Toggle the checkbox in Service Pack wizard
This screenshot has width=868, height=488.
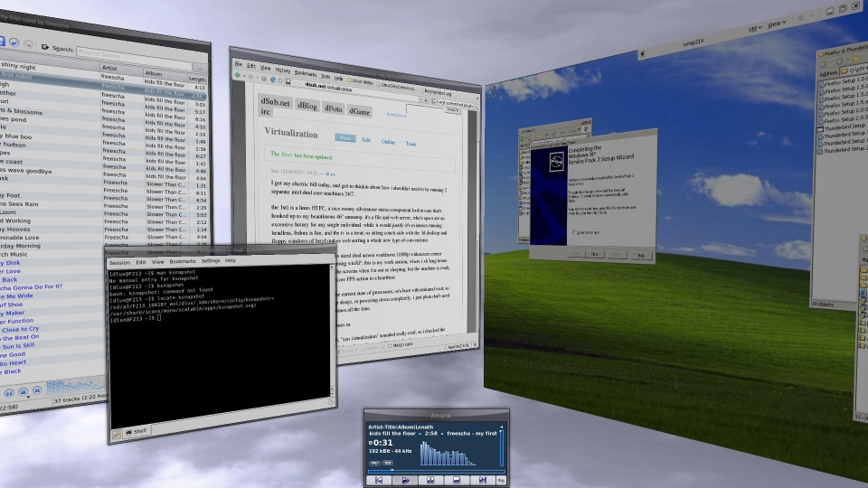click(x=574, y=232)
